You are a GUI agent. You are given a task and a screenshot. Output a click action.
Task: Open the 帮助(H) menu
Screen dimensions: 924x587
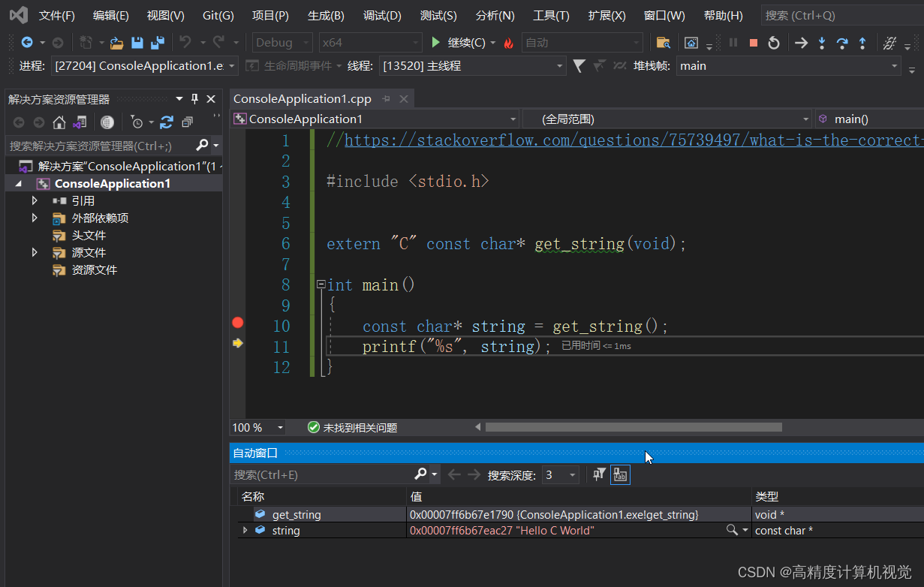tap(724, 15)
